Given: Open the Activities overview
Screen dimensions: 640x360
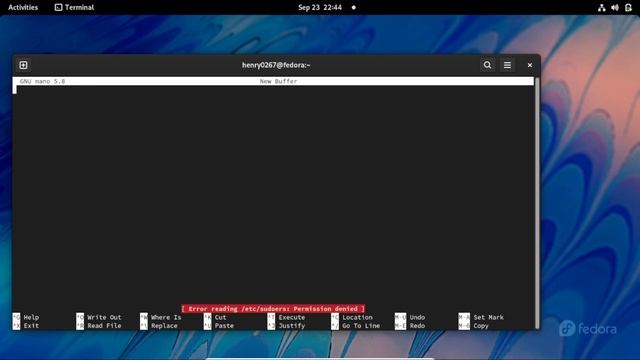Looking at the screenshot, I should [23, 7].
